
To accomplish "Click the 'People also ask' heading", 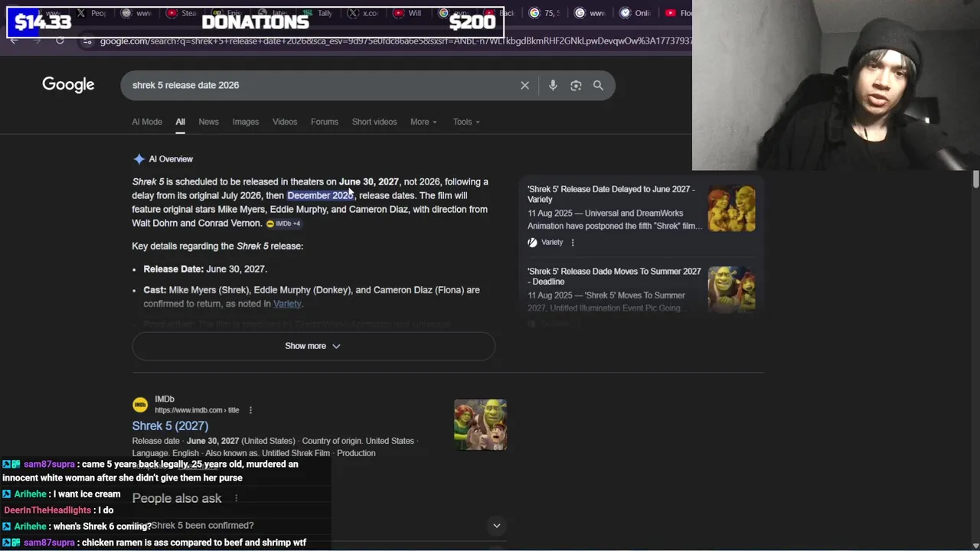I will pos(177,498).
